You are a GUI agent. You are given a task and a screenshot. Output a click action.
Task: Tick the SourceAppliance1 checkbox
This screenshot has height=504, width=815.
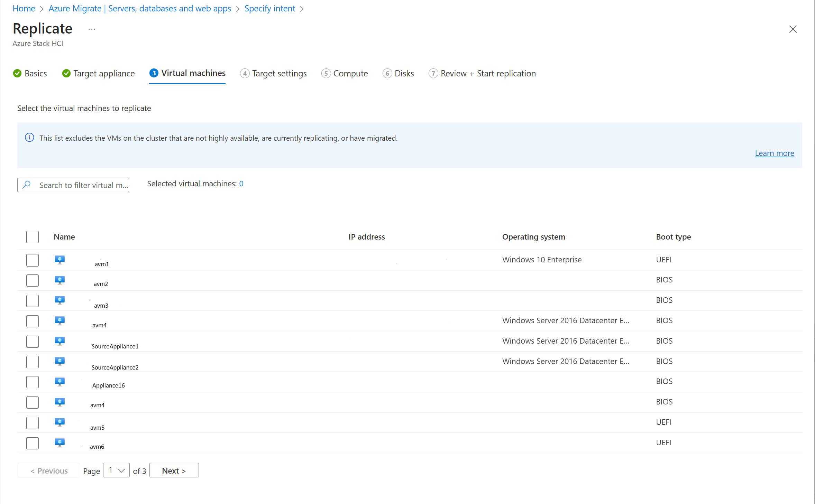[33, 342]
